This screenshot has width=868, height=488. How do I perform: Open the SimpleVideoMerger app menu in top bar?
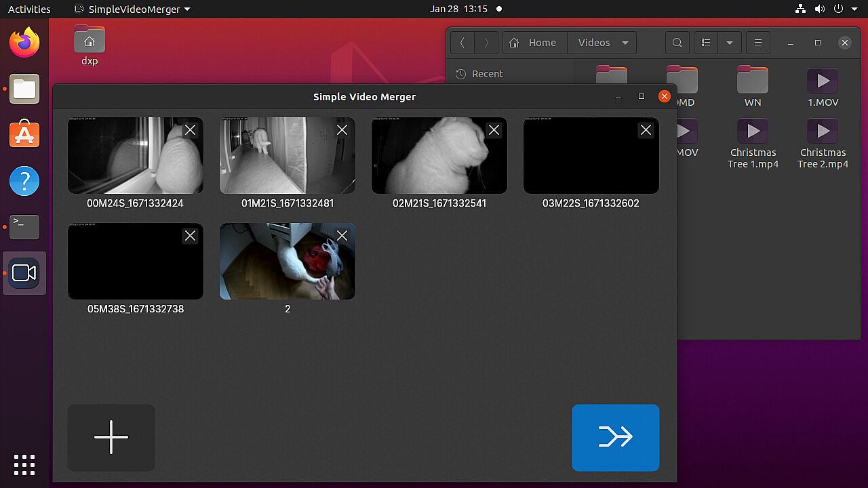(x=132, y=9)
